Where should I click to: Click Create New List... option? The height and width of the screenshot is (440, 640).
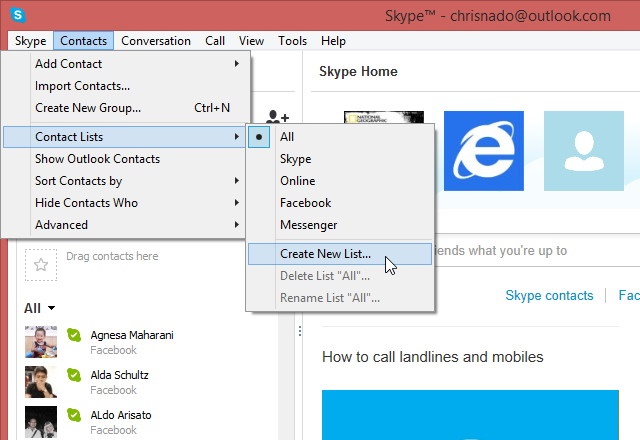[340, 254]
